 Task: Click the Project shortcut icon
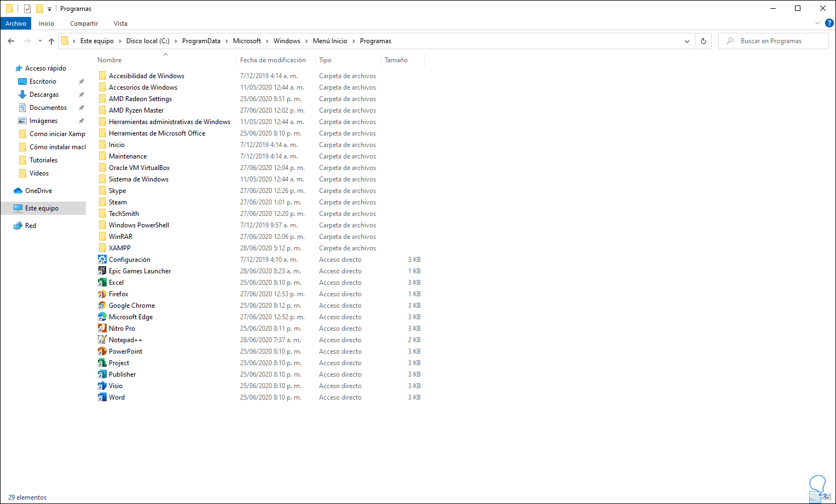pyautogui.click(x=102, y=363)
